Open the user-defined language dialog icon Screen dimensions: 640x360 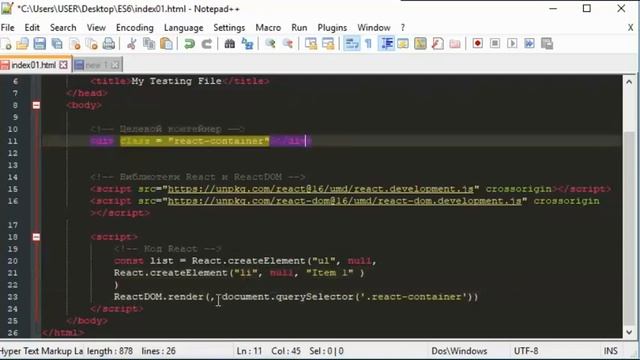403,44
